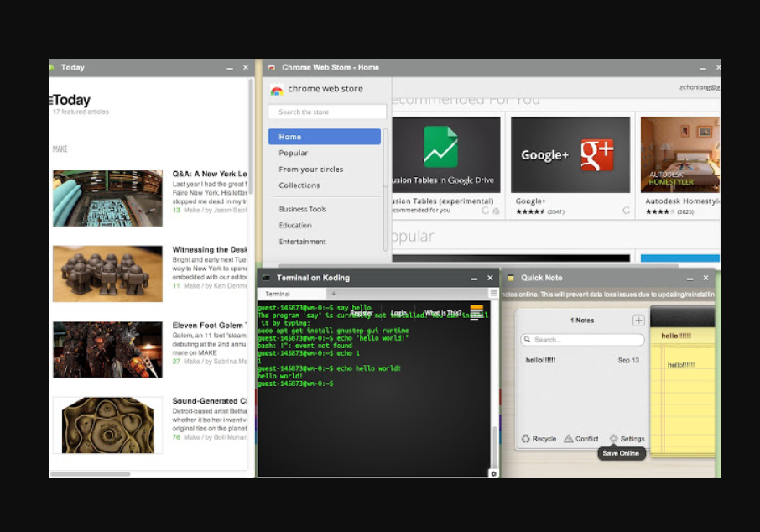Click the MAKE source label
Image resolution: width=760 pixels, height=532 pixels.
[x=60, y=149]
